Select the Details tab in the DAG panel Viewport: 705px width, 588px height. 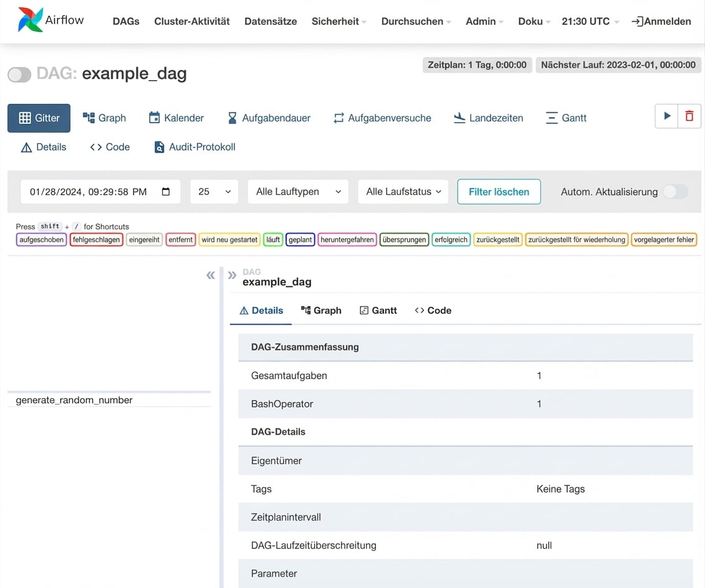pos(261,310)
